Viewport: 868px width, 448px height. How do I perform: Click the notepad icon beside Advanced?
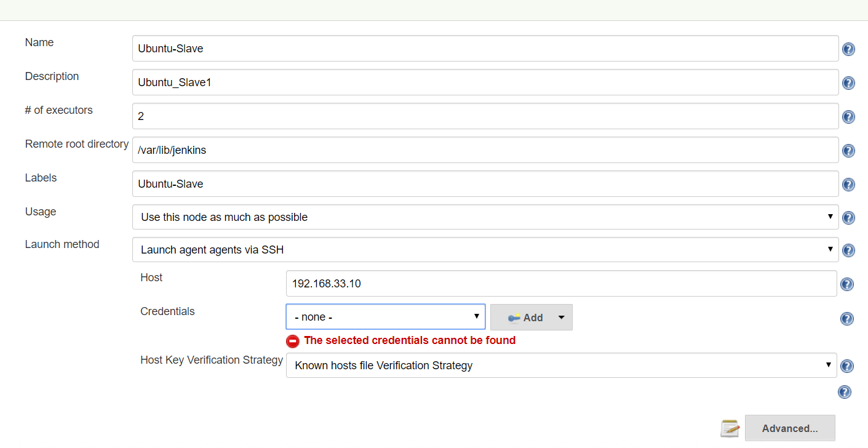click(x=730, y=428)
